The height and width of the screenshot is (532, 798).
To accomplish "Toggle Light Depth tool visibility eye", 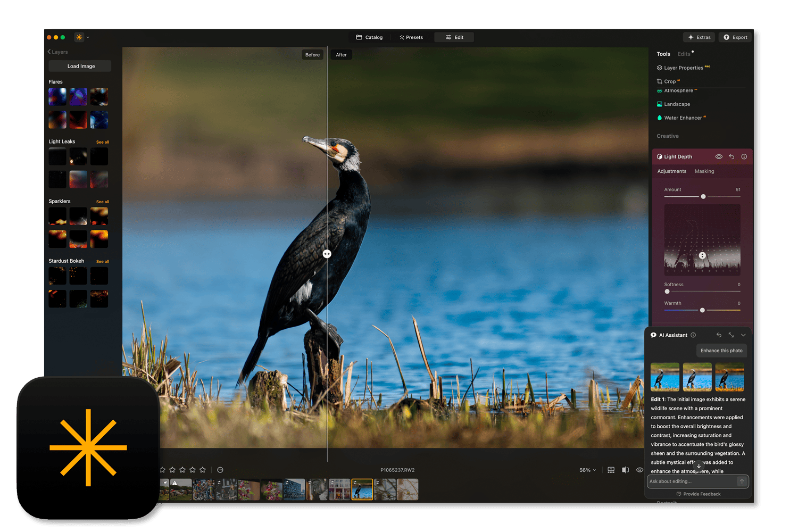I will pos(719,157).
